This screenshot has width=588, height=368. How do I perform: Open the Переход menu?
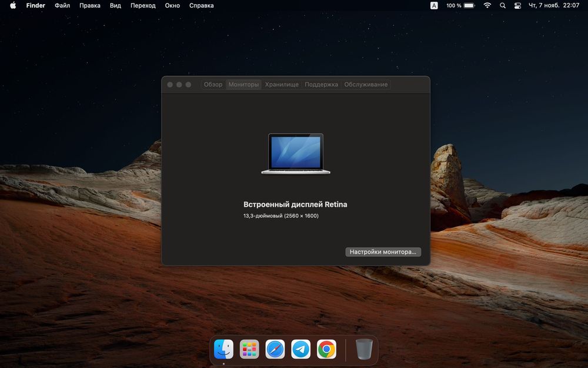143,5
